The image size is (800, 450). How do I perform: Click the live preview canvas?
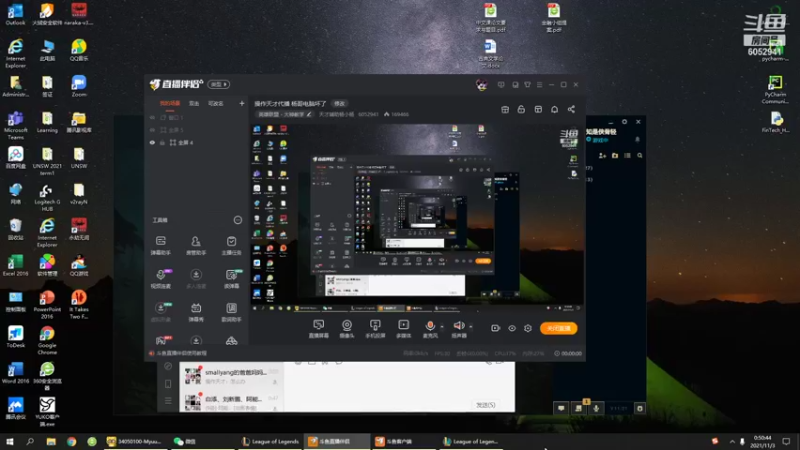coord(418,218)
